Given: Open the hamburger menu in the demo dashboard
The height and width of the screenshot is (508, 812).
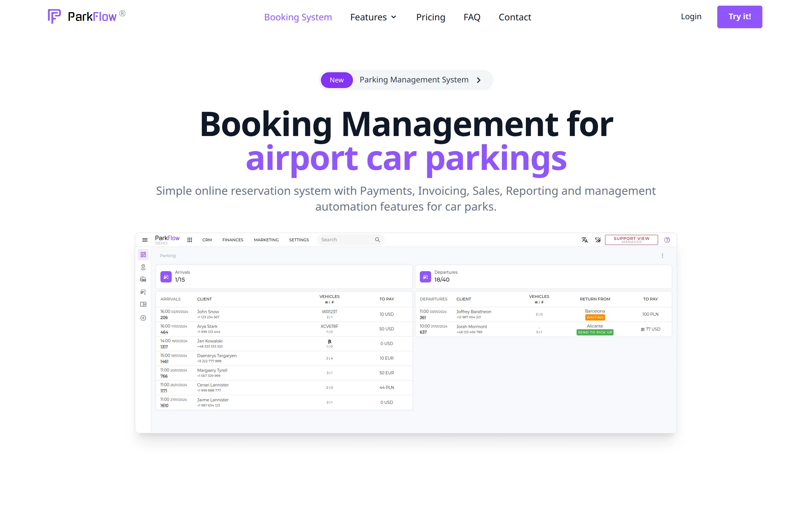Looking at the screenshot, I should point(145,240).
